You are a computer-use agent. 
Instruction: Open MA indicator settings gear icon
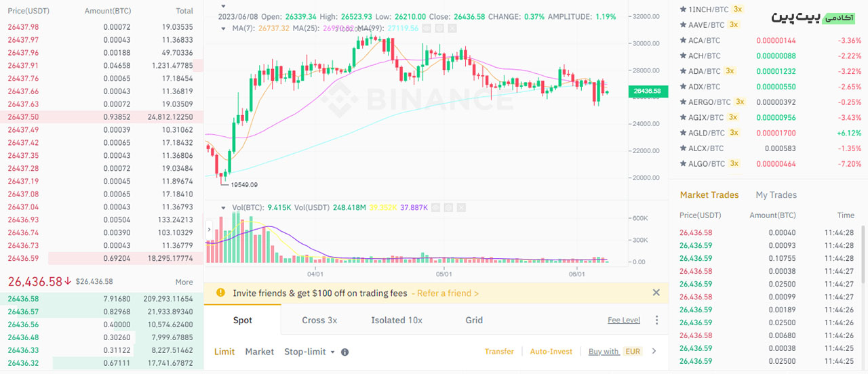[x=439, y=28]
